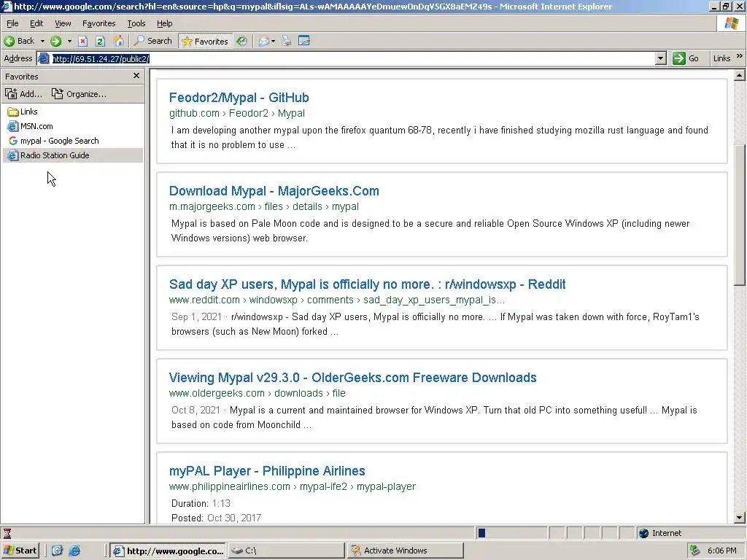Close the Favorites side pane
This screenshot has width=747, height=560.
tap(136, 76)
